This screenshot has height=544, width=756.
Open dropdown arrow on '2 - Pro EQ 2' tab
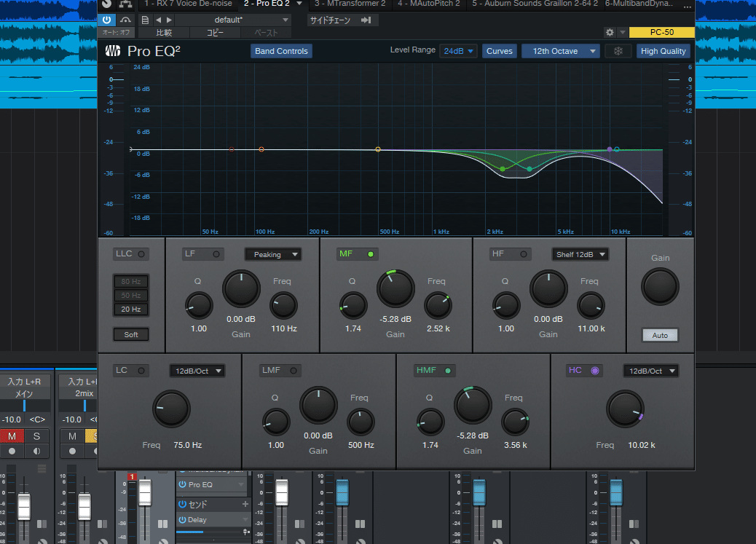coord(299,4)
